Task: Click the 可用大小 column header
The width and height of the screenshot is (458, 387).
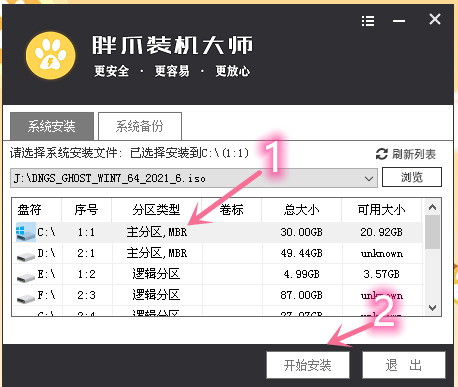Action: pos(382,210)
